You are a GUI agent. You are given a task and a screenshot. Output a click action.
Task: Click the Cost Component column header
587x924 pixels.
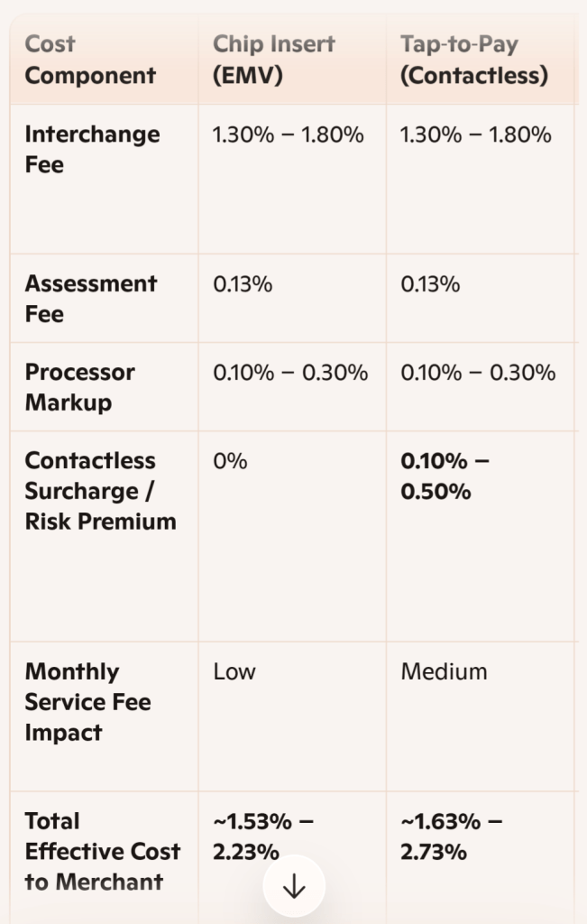(90, 60)
